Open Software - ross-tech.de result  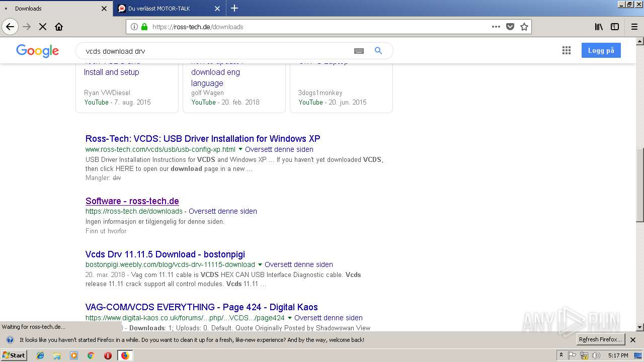tap(132, 201)
